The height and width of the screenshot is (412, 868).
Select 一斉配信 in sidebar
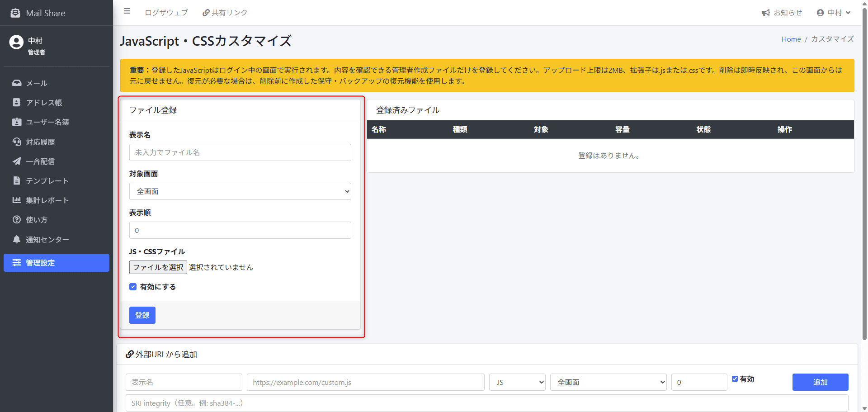point(57,161)
